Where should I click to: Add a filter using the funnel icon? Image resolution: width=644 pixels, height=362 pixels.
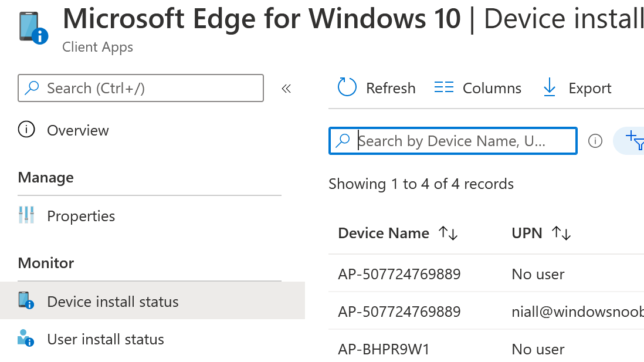tap(635, 140)
